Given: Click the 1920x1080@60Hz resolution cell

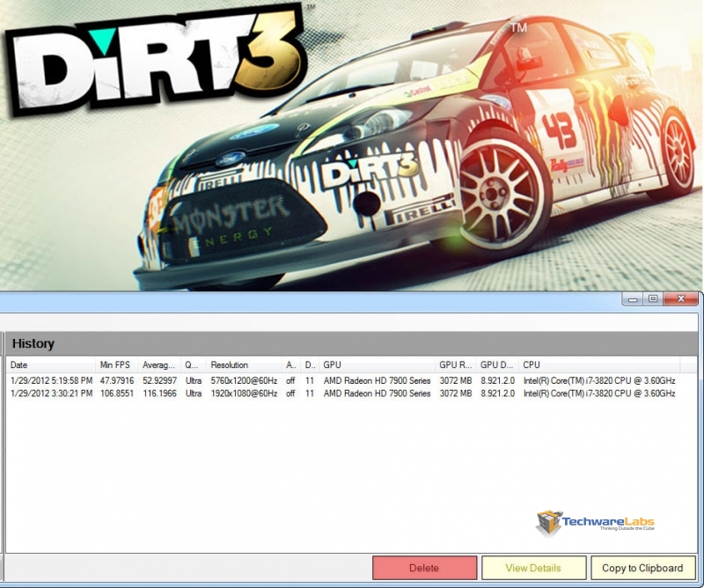Looking at the screenshot, I should (244, 393).
